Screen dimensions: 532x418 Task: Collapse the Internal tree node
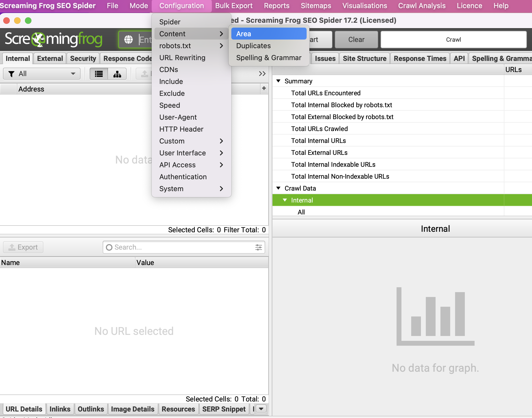point(285,200)
